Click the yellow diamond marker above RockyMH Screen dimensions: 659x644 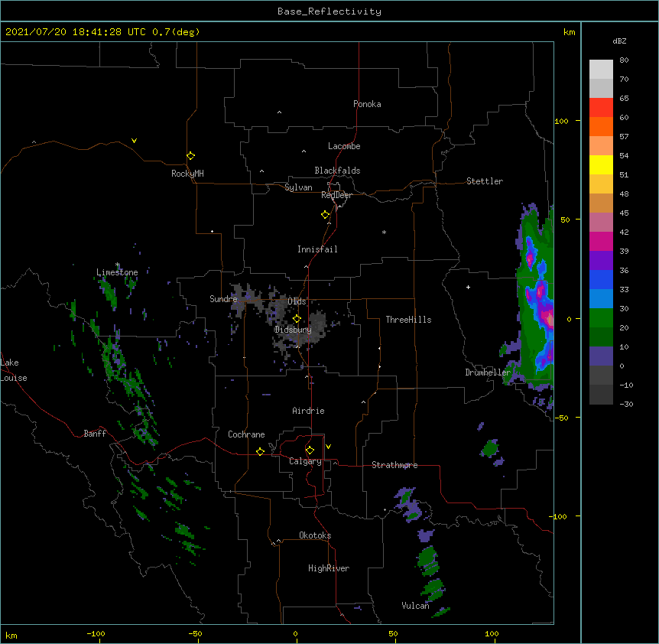[190, 156]
